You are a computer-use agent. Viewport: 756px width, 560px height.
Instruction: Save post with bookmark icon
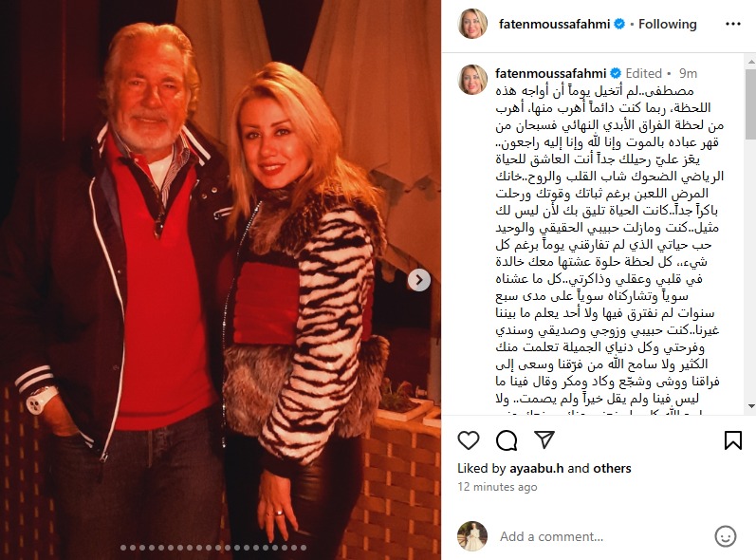pyautogui.click(x=733, y=440)
